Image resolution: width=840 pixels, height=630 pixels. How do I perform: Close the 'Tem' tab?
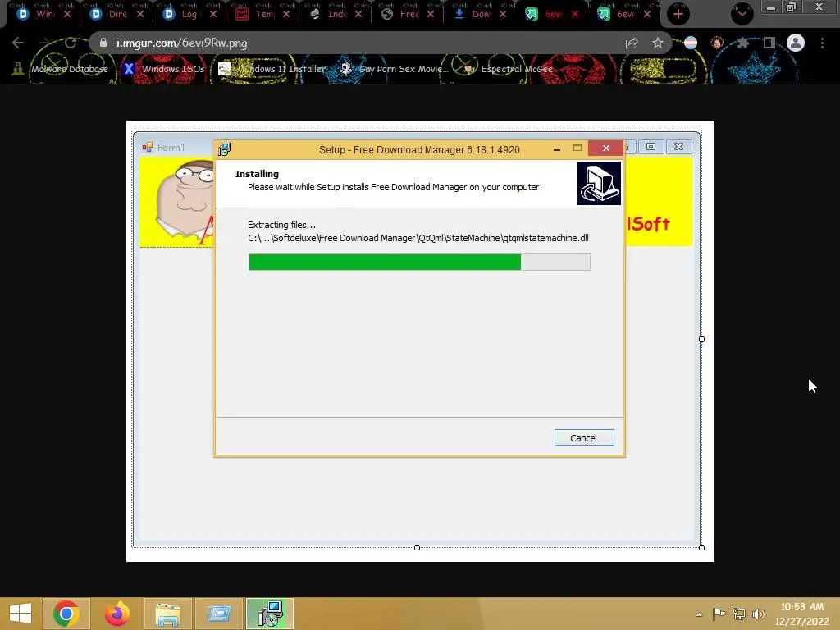coord(286,14)
